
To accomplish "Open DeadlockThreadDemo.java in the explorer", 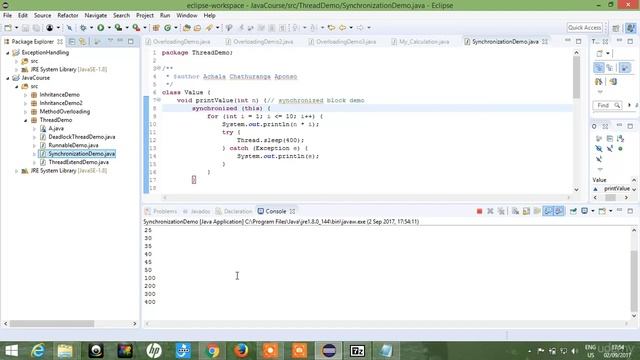I will (82, 137).
